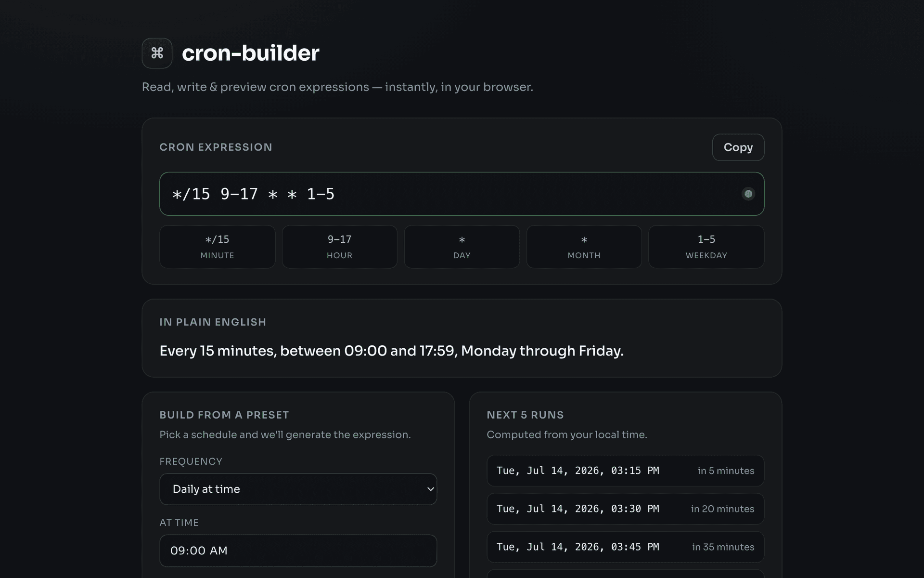Click the 'in 5 minutes' label
924x578 pixels.
pos(726,471)
